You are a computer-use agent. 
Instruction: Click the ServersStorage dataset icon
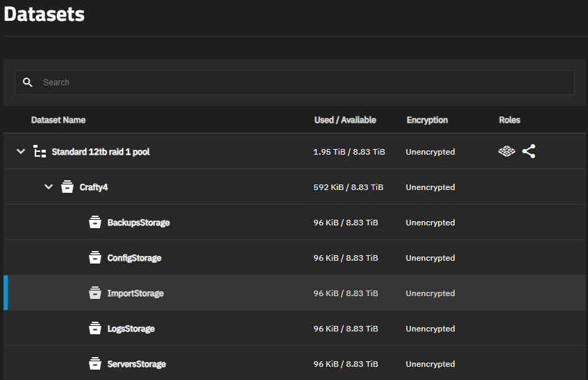click(x=95, y=364)
